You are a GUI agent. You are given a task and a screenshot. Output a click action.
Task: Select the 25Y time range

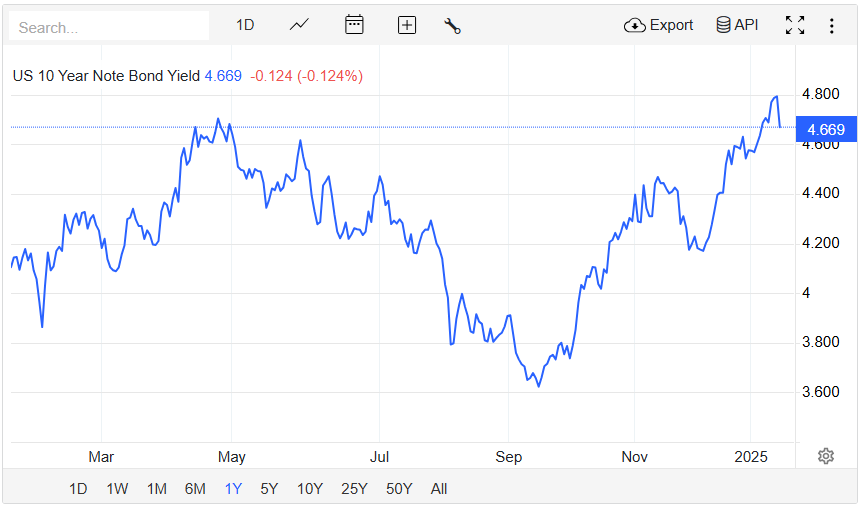pyautogui.click(x=354, y=489)
